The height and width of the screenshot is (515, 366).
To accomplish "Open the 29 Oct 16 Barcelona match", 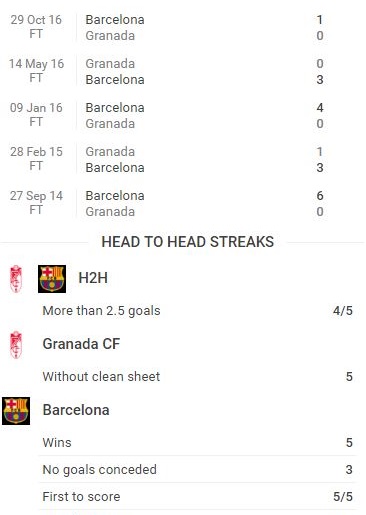I will pyautogui.click(x=183, y=27).
